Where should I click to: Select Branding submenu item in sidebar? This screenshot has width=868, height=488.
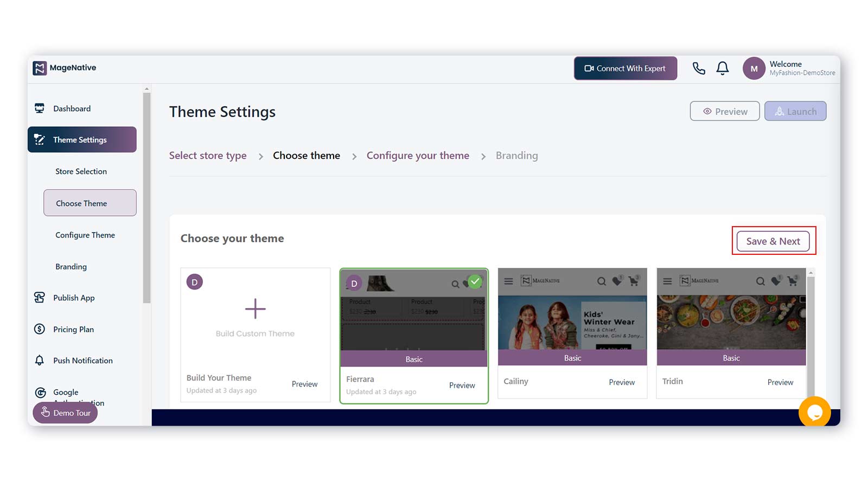71,266
